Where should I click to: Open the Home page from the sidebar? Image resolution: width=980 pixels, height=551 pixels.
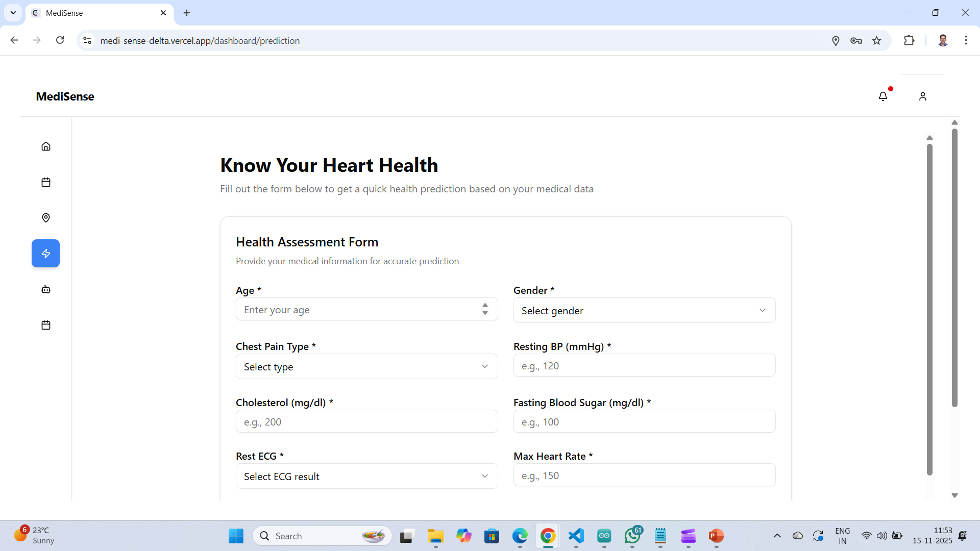coord(45,146)
